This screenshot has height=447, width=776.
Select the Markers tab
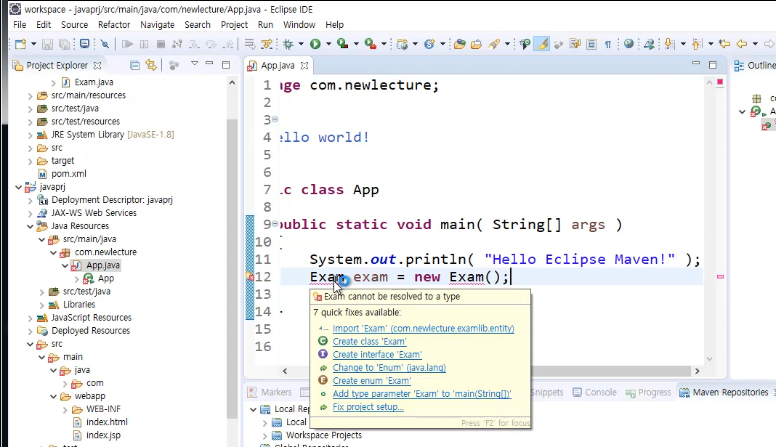270,393
